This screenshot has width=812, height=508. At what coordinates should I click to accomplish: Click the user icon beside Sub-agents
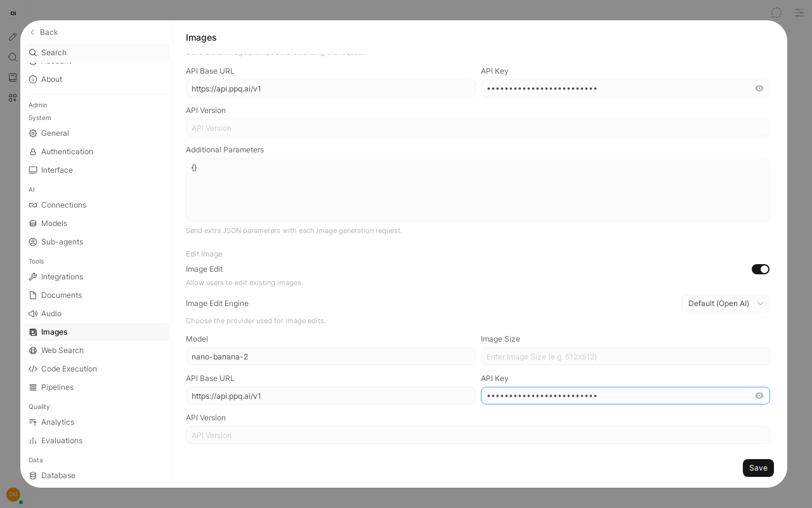(x=33, y=242)
